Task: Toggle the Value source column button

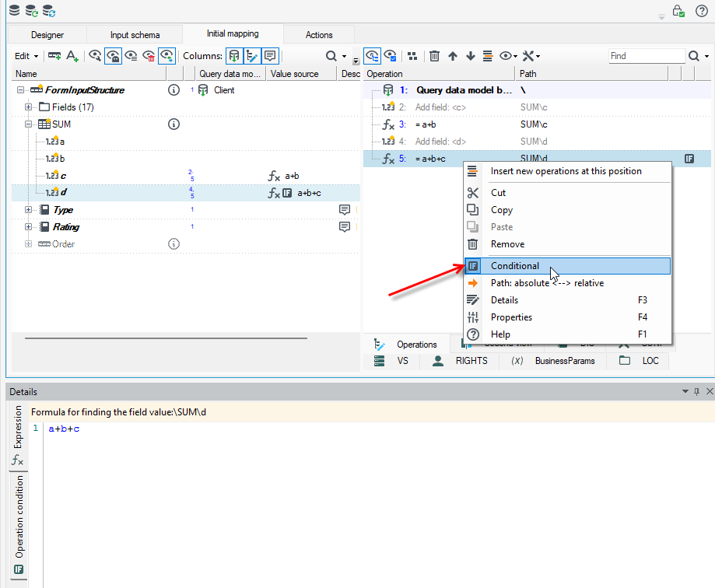Action: point(252,56)
